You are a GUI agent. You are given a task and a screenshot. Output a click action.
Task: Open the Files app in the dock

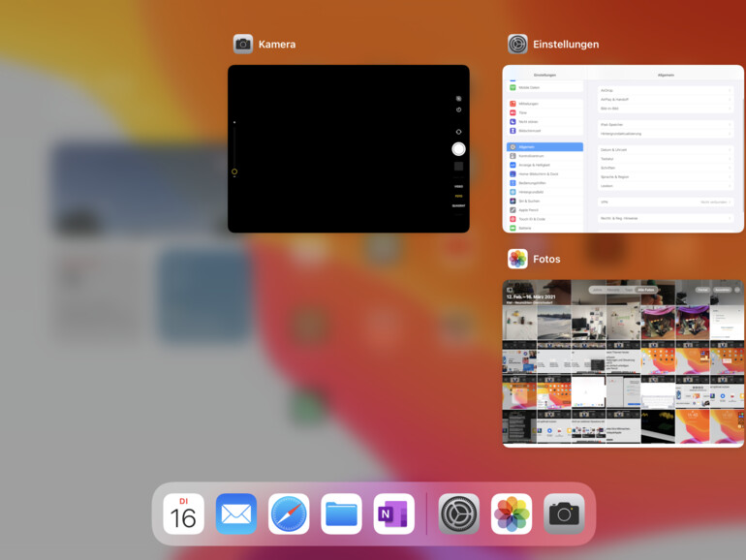coord(341,513)
